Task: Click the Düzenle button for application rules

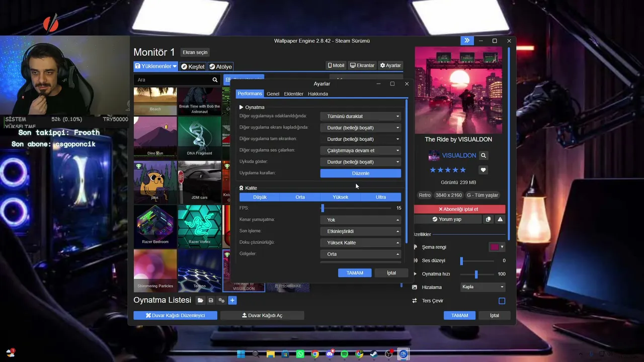Action: click(x=361, y=173)
